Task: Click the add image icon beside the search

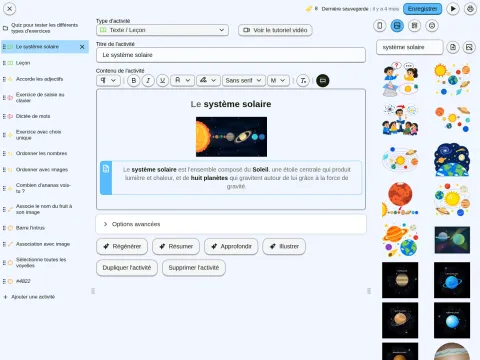Action: pos(469,47)
